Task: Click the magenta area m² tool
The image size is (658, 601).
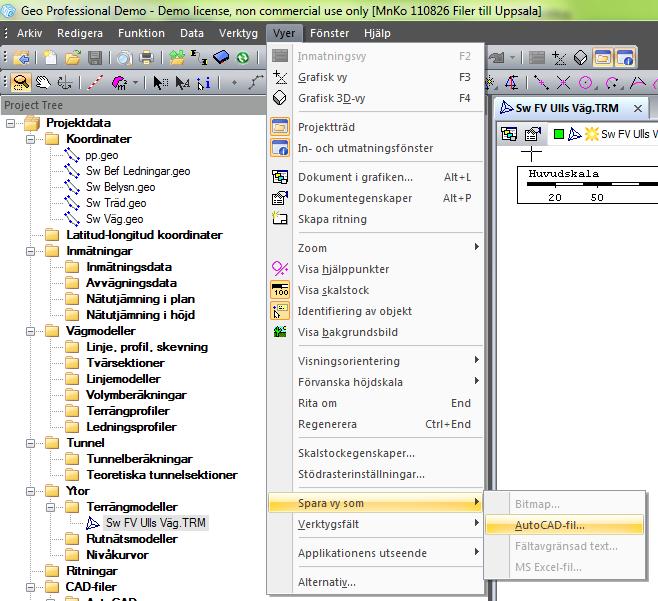Action: (119, 83)
